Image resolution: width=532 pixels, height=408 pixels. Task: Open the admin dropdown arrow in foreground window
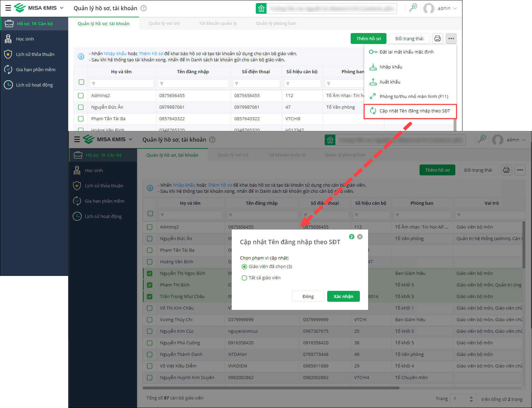(524, 140)
